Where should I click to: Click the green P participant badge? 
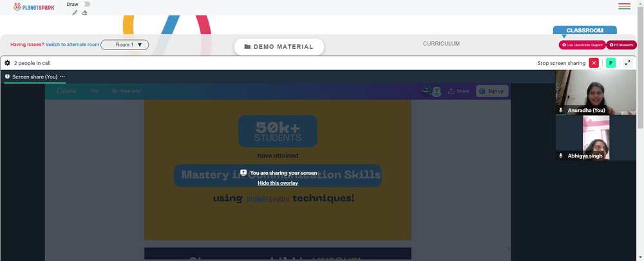(x=611, y=63)
